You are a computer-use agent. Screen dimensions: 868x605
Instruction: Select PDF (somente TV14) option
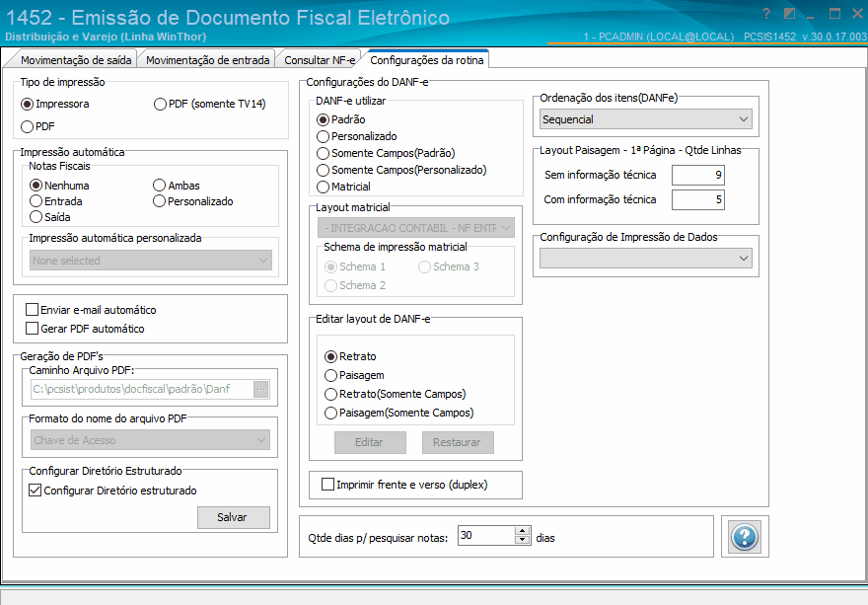(x=210, y=104)
